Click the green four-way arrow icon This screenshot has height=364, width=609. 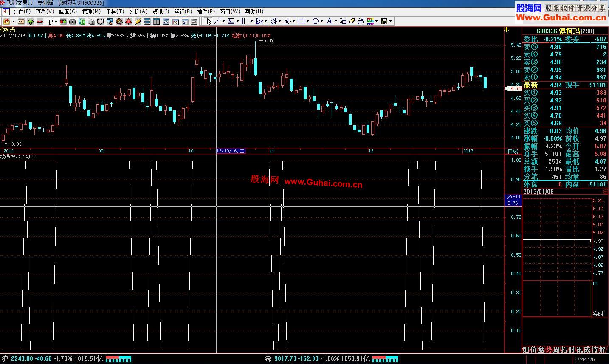click(x=31, y=22)
